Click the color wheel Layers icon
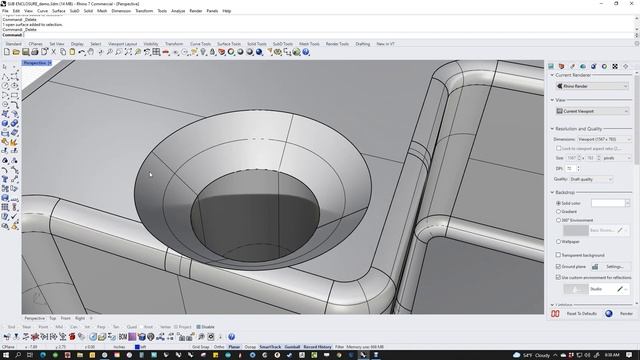This screenshot has width=640, height=360. 231,52
